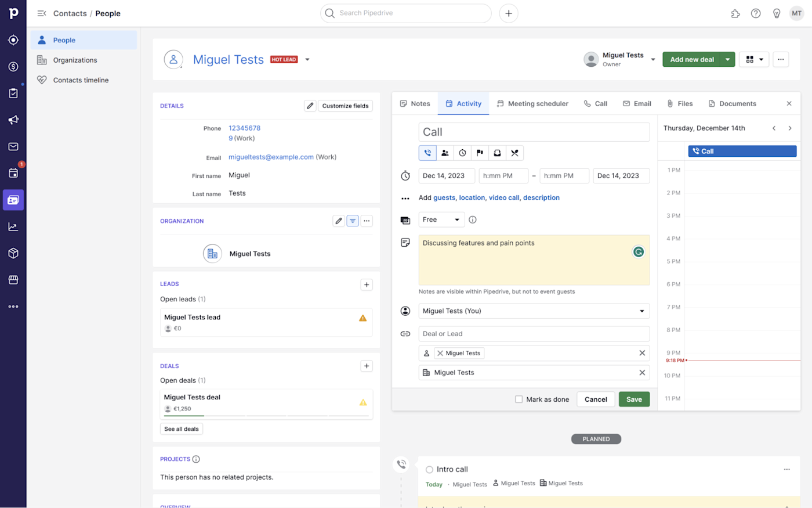Image resolution: width=812 pixels, height=508 pixels.
Task: Go to next day in calendar
Action: pyautogui.click(x=790, y=128)
